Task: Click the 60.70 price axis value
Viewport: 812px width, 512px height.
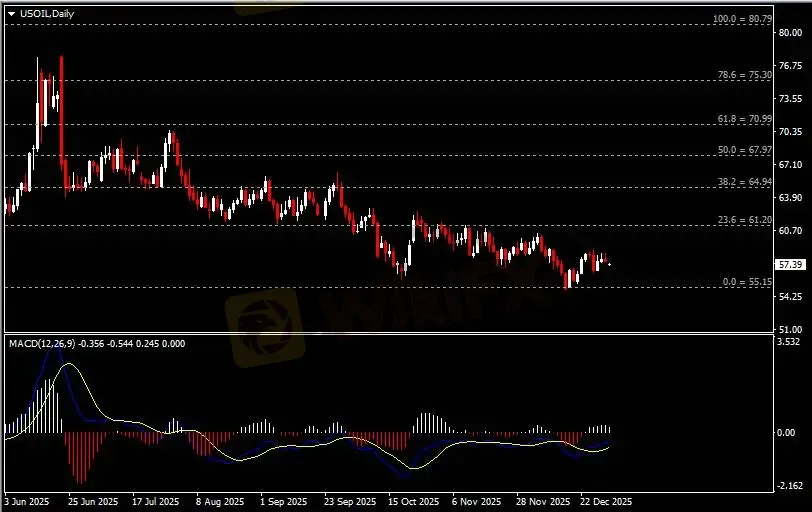Action: 791,231
